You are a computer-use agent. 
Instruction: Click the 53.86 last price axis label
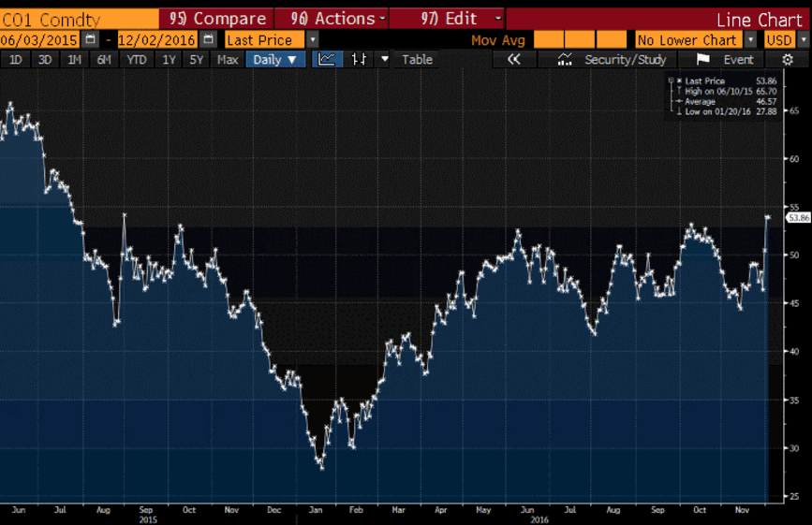(798, 218)
